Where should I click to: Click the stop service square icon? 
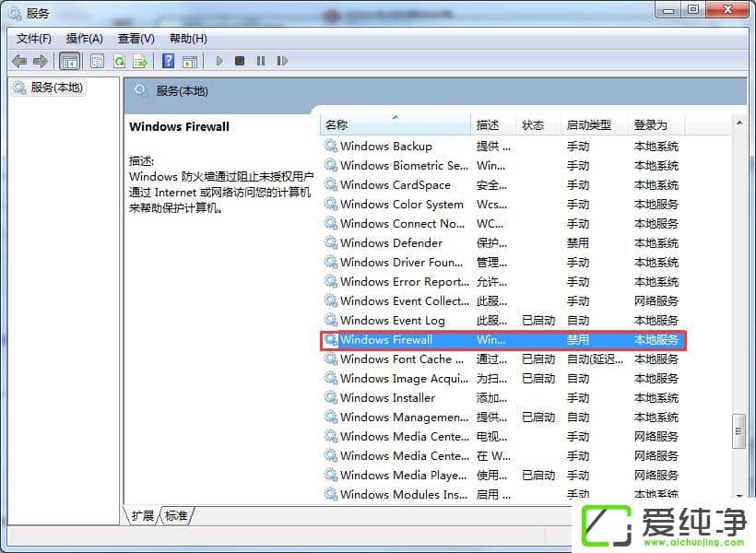click(240, 61)
